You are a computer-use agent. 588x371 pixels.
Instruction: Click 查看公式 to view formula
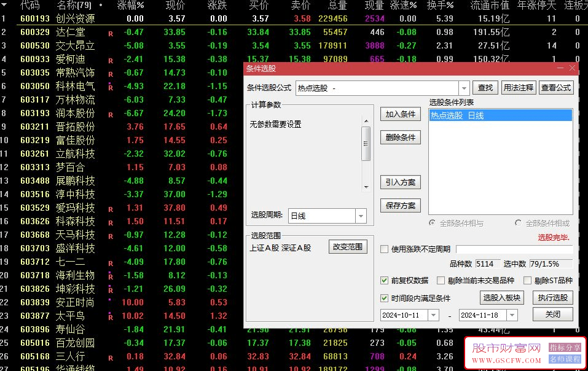556,88
